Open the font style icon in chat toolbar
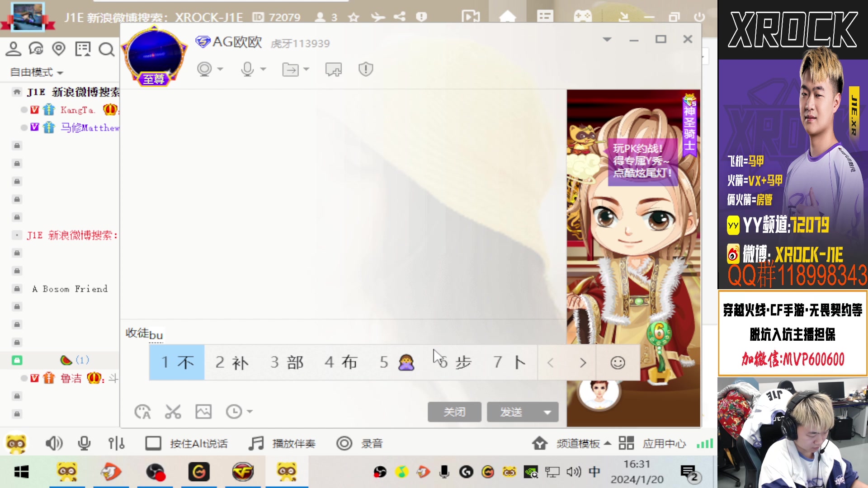Screen dimensions: 868x488 point(142,412)
